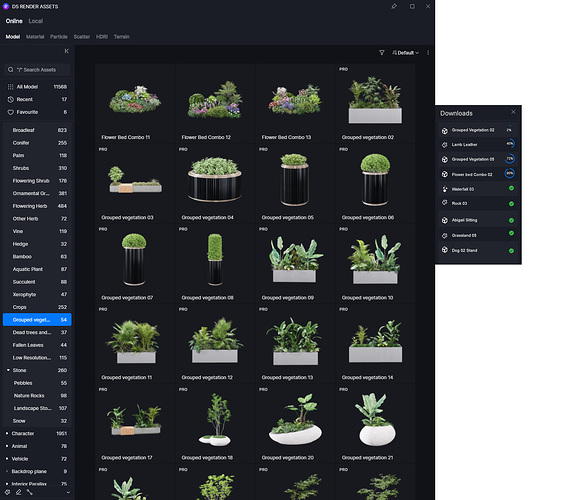Click the eraser icon in bottom toolbar
The height and width of the screenshot is (500, 562).
tap(19, 492)
